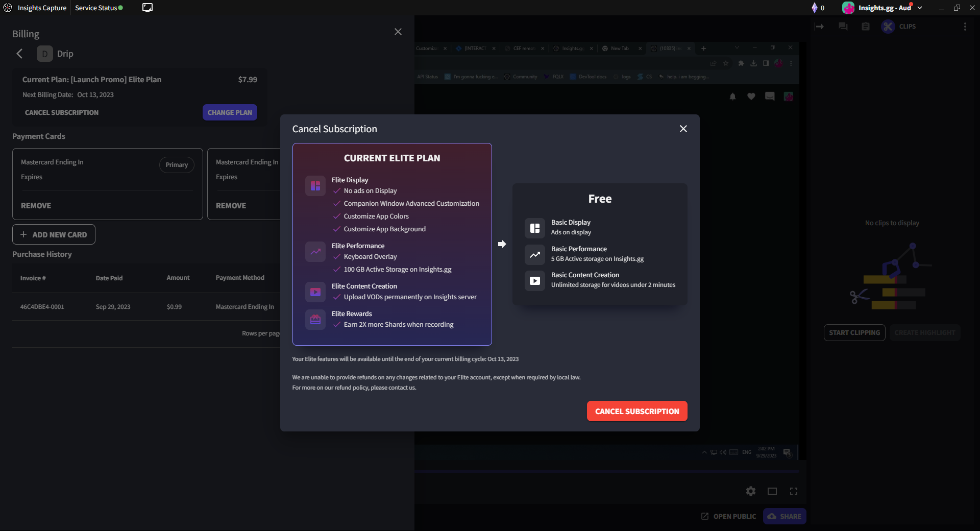Open the CLIPS tab label
This screenshot has height=531, width=980.
[x=907, y=27]
